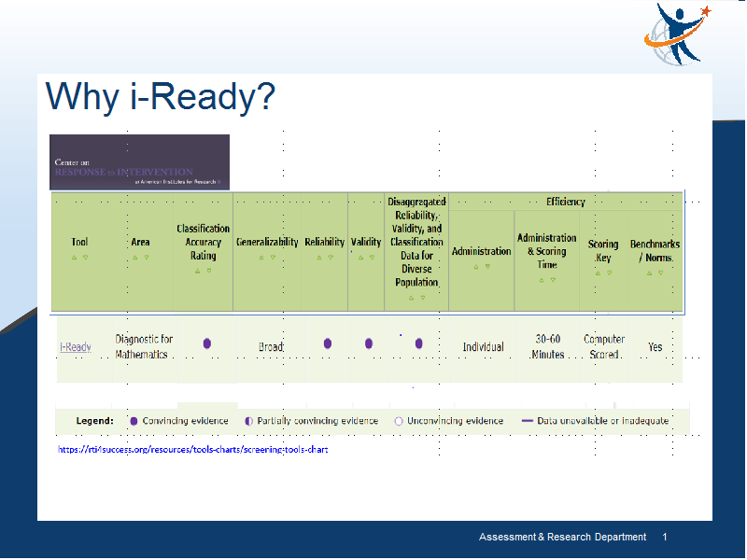
Task: Click the purple dot in Reliability column
Action: [x=328, y=343]
